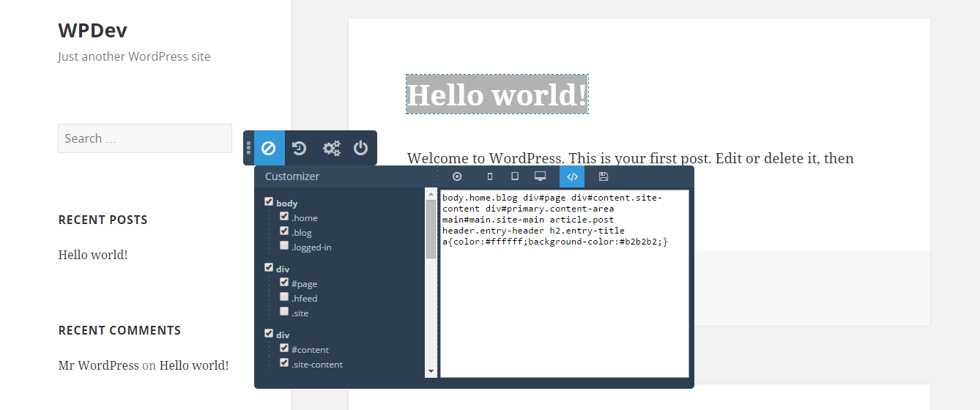The height and width of the screenshot is (410, 980).
Task: Click the save disk icon
Action: click(603, 176)
